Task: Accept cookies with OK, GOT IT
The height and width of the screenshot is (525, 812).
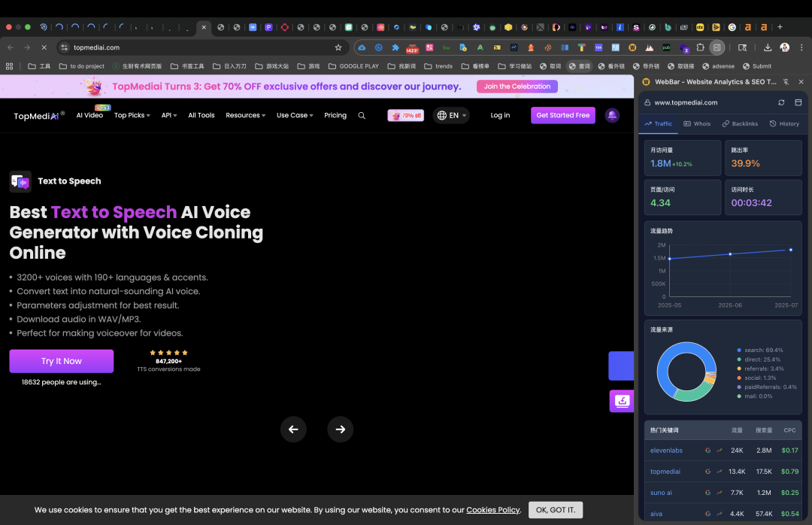Action: (x=555, y=510)
